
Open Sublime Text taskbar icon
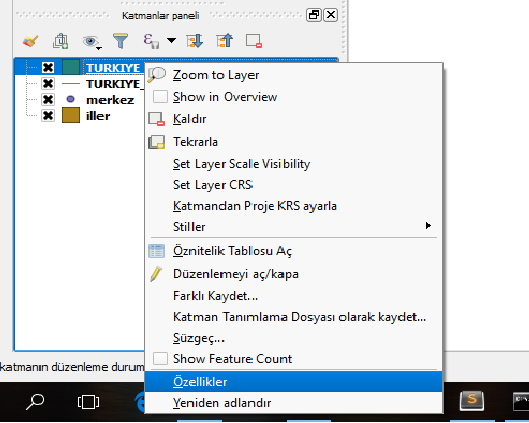coord(472,401)
